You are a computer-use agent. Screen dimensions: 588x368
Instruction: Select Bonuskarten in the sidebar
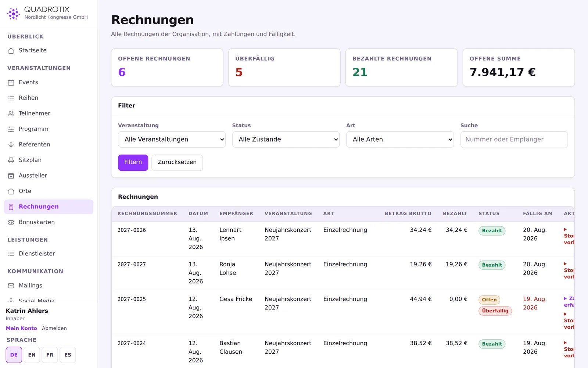click(x=49, y=222)
